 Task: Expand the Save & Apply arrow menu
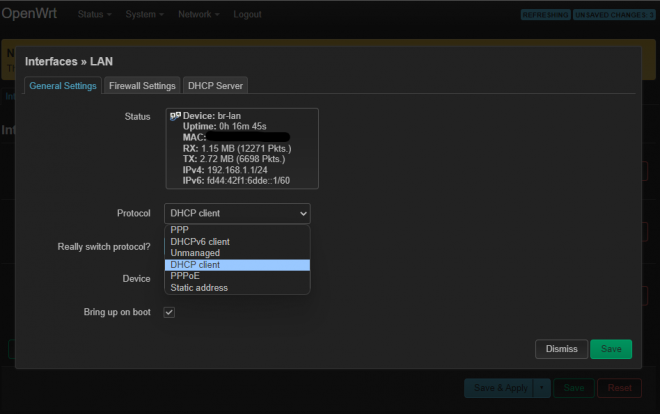[542, 387]
